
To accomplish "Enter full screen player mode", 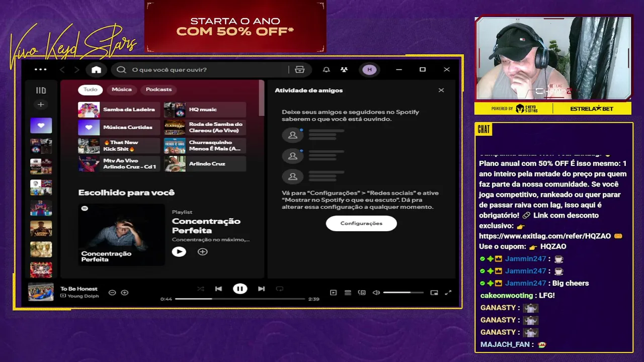I will coord(448,293).
